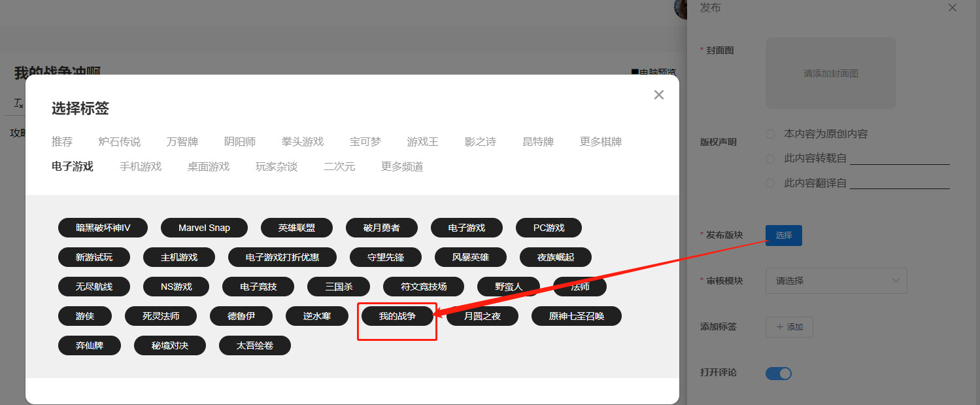Close the tag selection dialog
Screen dimensions: 980x405
[658, 95]
